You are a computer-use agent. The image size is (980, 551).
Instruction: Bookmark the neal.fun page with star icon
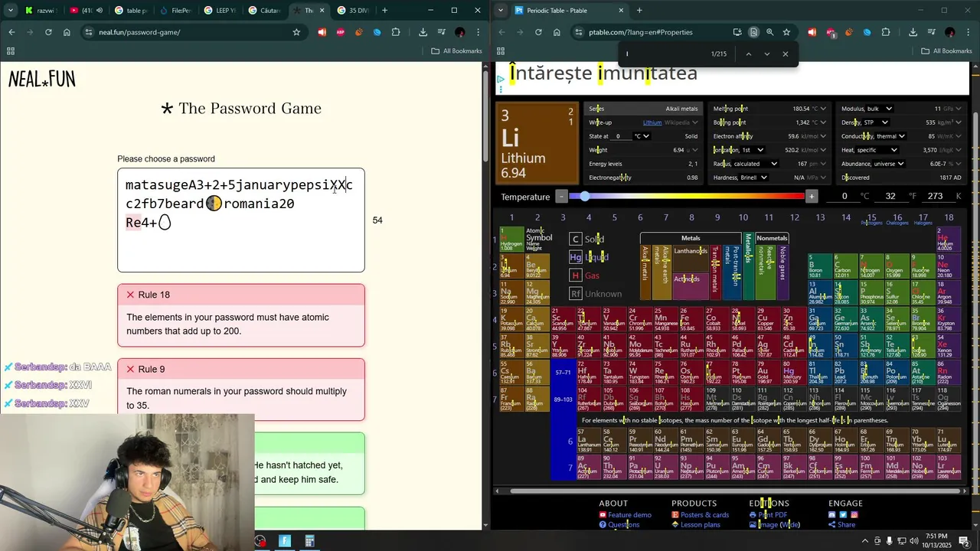click(296, 32)
